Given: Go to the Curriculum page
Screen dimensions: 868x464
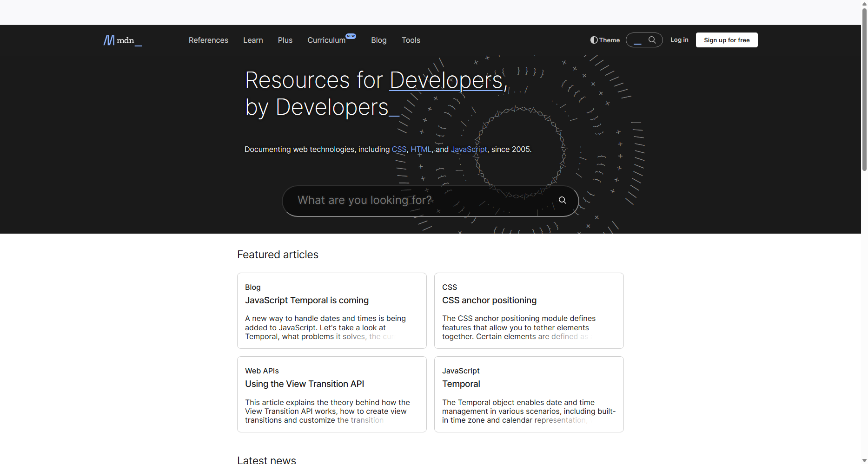Looking at the screenshot, I should (x=326, y=40).
